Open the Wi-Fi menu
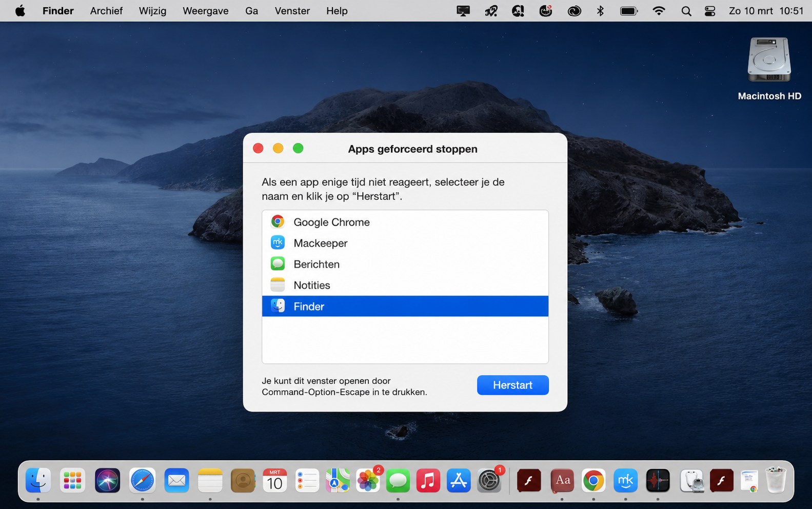 click(659, 11)
